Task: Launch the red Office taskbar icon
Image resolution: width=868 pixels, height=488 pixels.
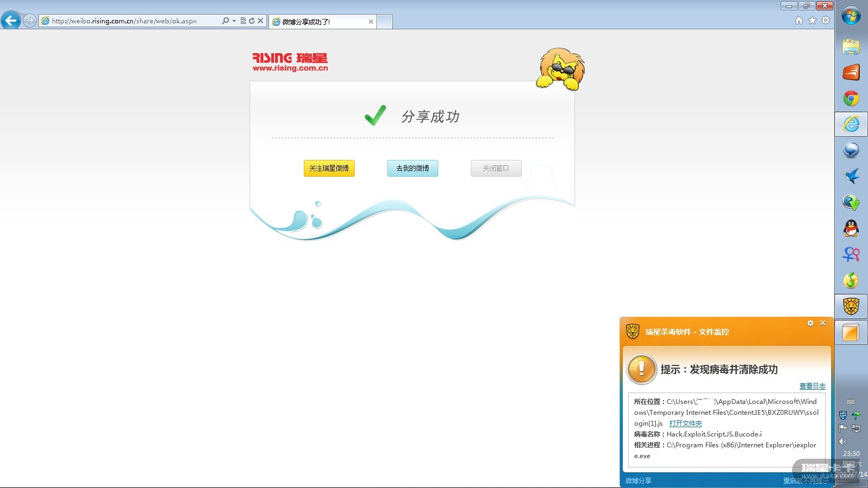Action: [851, 73]
